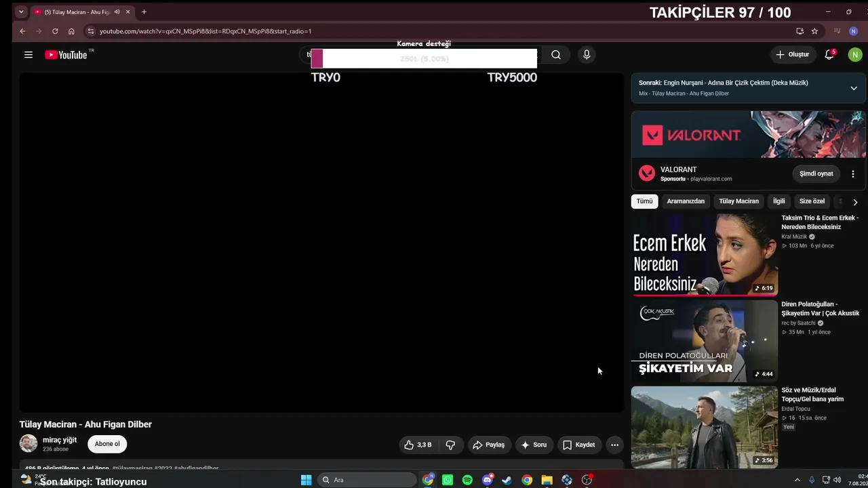
Task: Open the browser home page
Action: coord(71,31)
